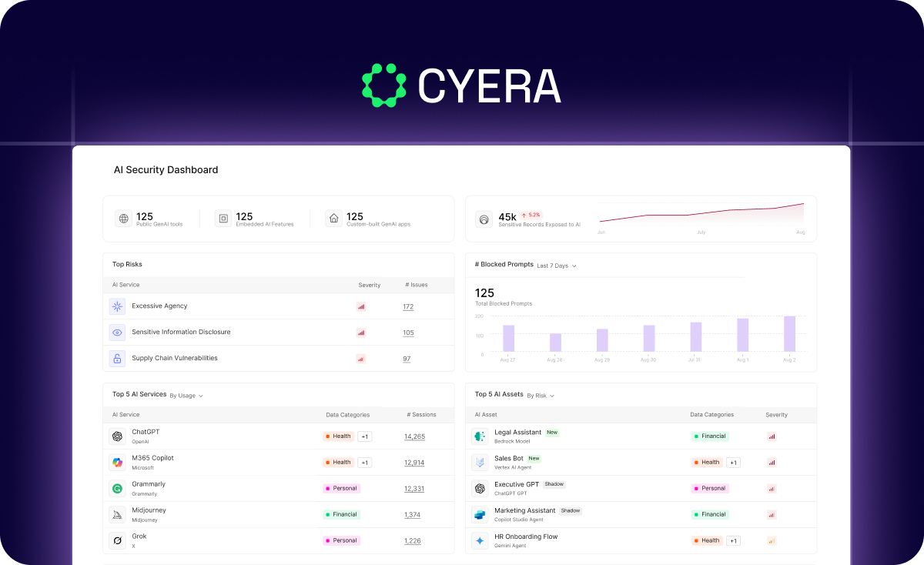This screenshot has height=565, width=924.
Task: Click the Cyera logo at top
Action: point(461,85)
